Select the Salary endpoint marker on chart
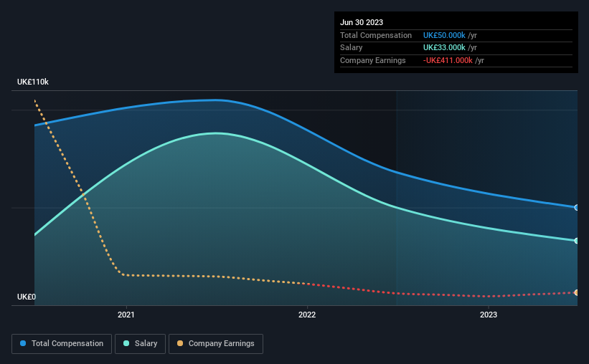 576,241
